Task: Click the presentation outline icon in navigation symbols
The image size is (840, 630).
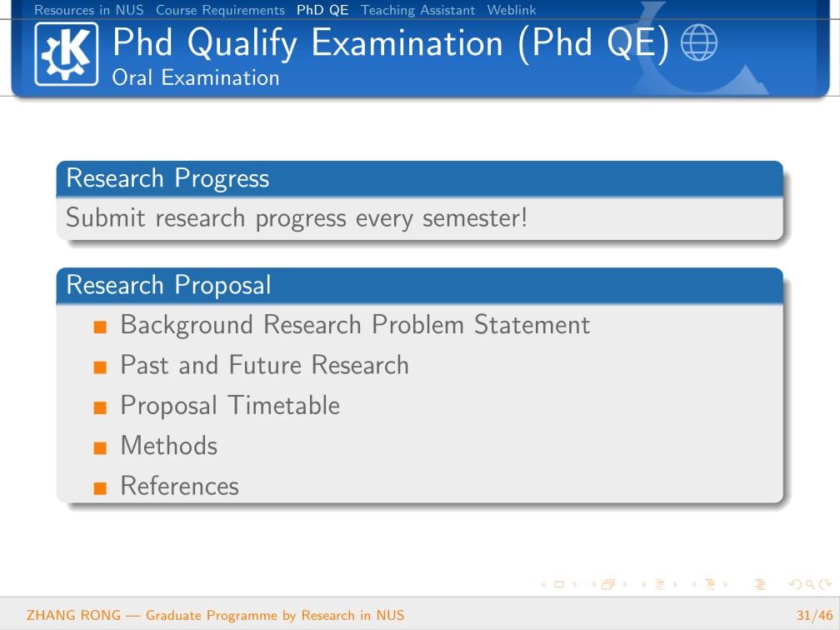Action: [760, 584]
